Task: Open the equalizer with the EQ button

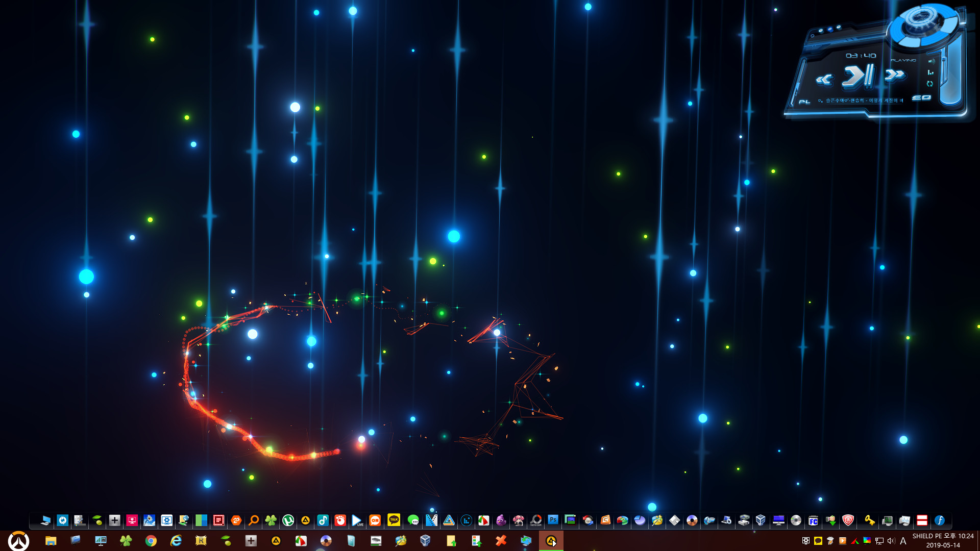Action: coord(921,97)
